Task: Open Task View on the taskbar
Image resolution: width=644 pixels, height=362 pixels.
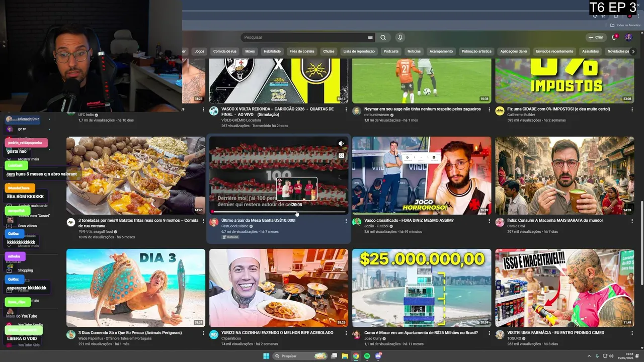Action: [334, 356]
